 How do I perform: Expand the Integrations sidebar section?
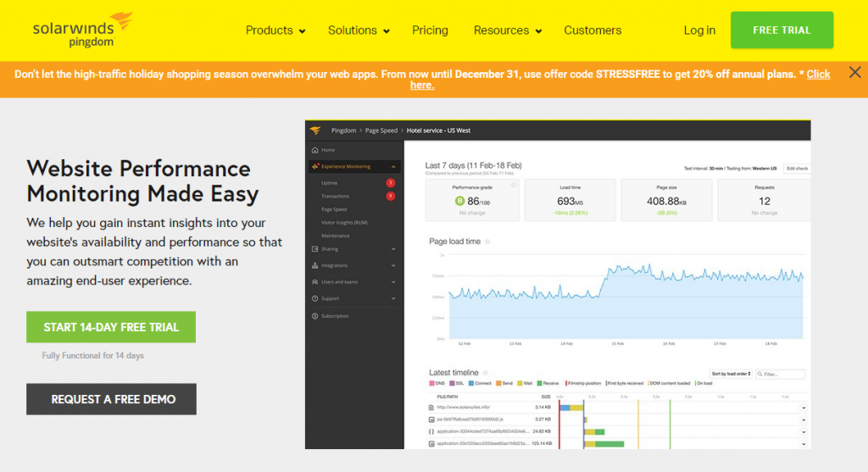pyautogui.click(x=393, y=265)
